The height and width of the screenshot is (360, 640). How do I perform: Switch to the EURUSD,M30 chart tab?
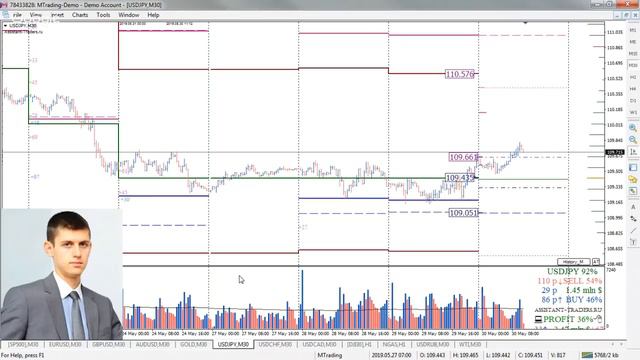[x=65, y=344]
